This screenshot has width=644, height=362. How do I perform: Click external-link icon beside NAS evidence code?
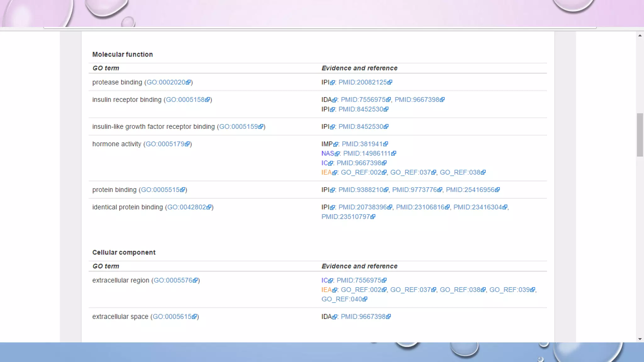coord(337,154)
